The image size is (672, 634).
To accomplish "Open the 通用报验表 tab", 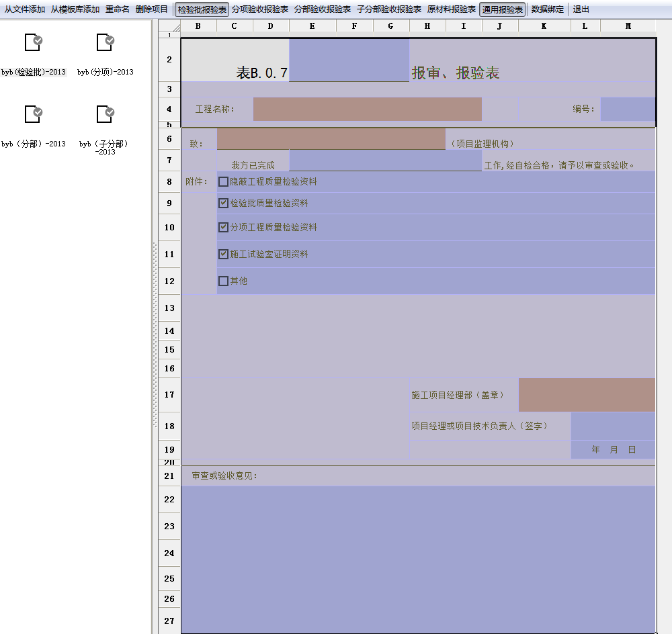I will pos(503,9).
